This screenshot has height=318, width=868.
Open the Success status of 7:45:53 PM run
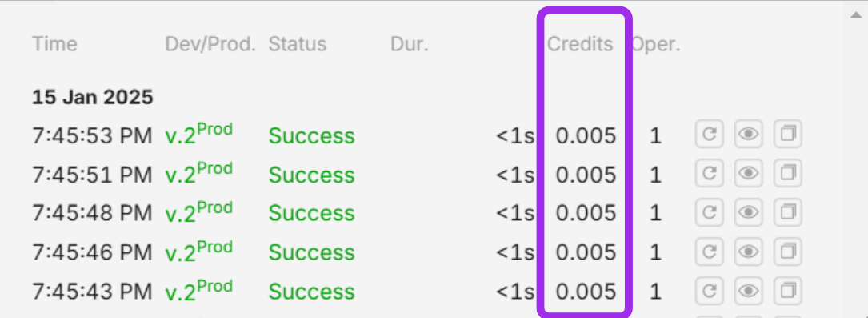pyautogui.click(x=311, y=135)
